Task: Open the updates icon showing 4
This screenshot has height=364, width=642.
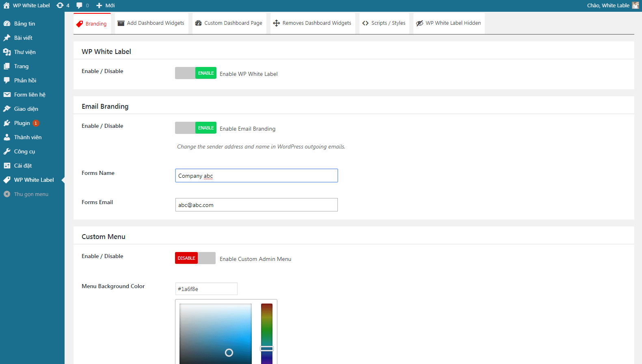Action: coord(60,5)
